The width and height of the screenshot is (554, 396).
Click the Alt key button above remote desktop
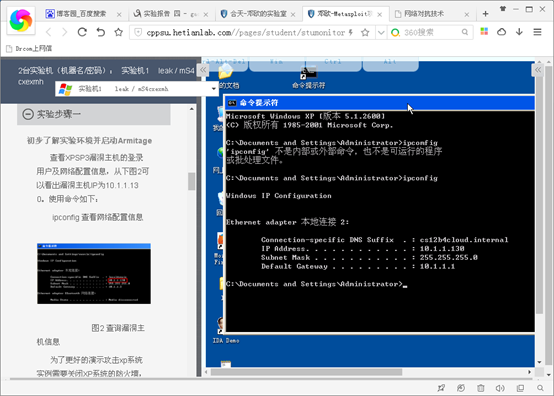pyautogui.click(x=390, y=63)
